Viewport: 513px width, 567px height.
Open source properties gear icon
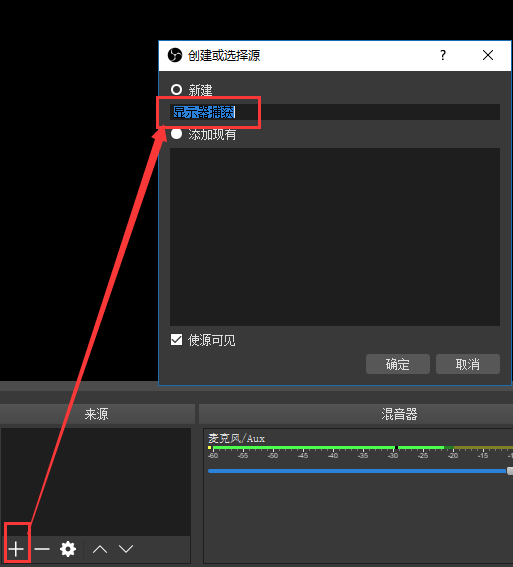(x=68, y=549)
